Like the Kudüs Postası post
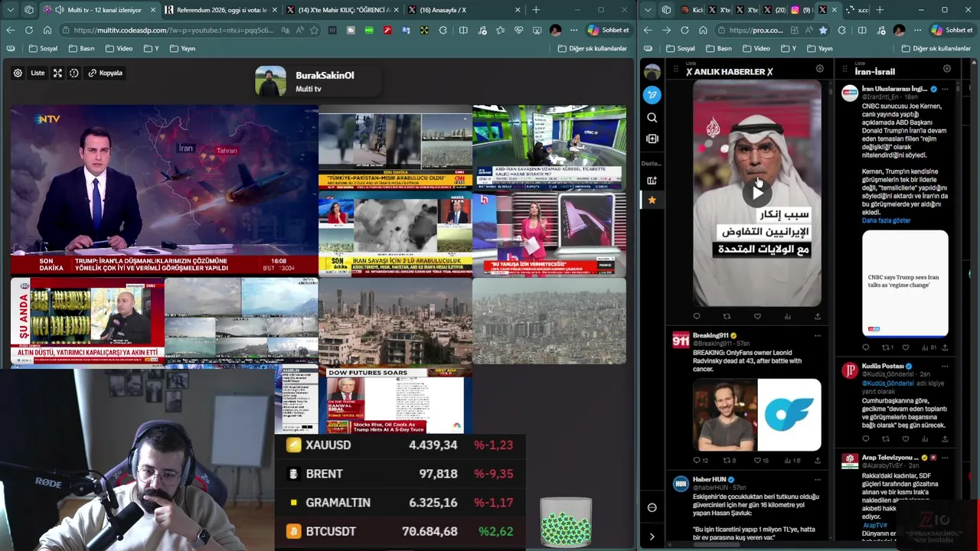Viewport: 980px width, 551px height. point(906,439)
